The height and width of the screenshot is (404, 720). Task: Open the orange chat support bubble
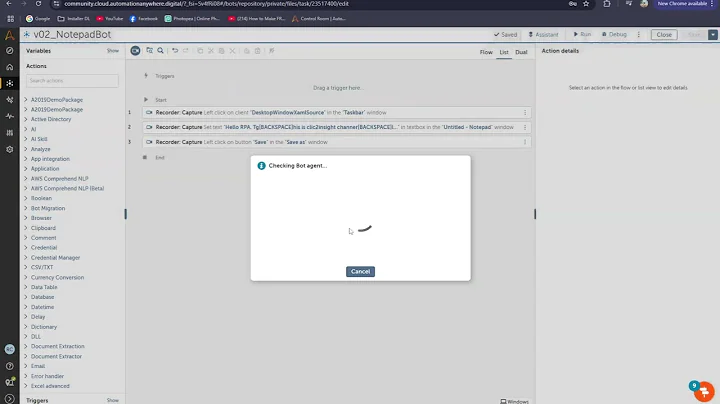(704, 392)
